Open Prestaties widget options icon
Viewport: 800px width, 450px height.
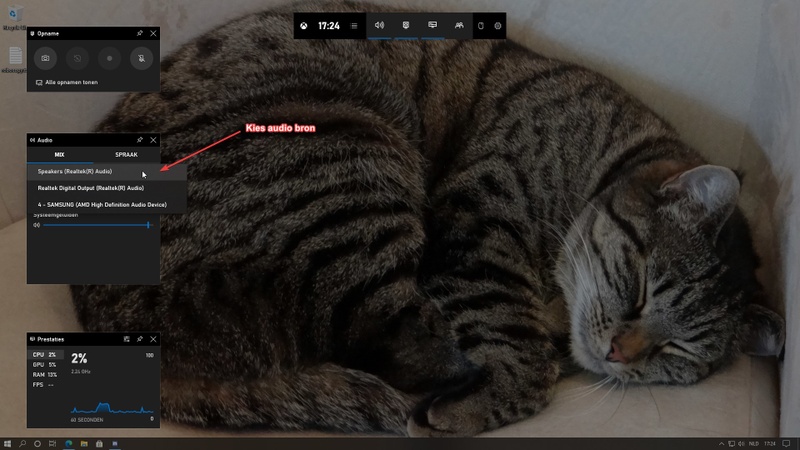click(x=127, y=339)
